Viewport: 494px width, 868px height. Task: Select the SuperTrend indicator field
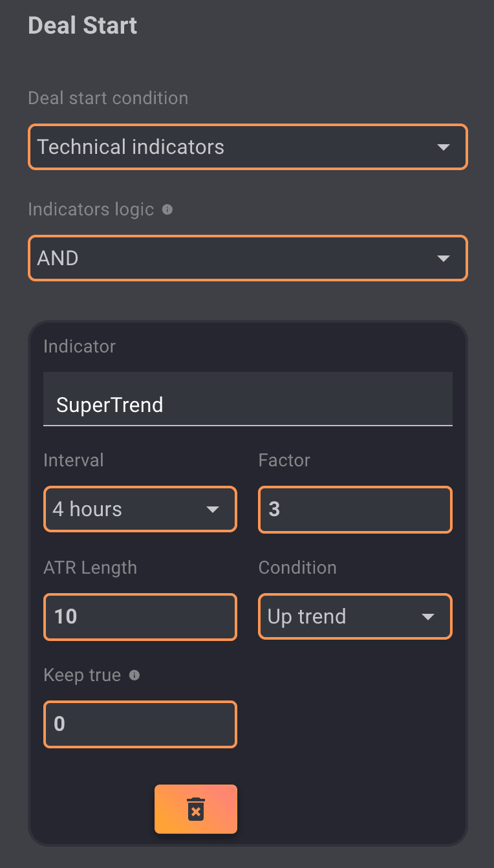click(x=248, y=406)
